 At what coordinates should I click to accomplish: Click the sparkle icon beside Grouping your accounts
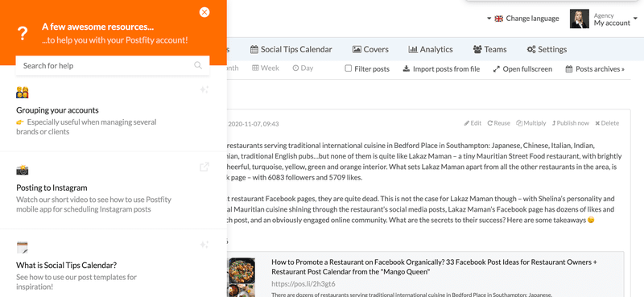pyautogui.click(x=204, y=89)
